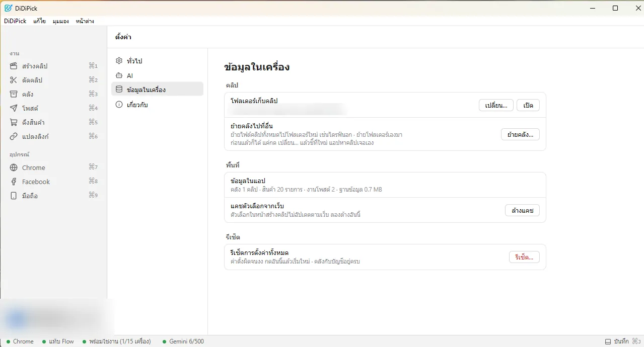Image resolution: width=644 pixels, height=347 pixels.
Task: Open the มุมมอง menu
Action: [61, 21]
